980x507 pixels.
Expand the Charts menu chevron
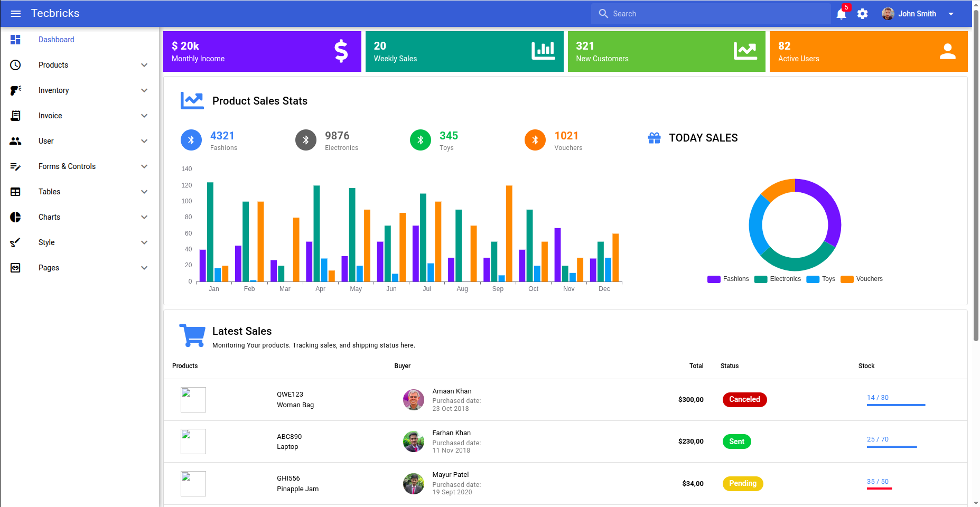coord(144,217)
